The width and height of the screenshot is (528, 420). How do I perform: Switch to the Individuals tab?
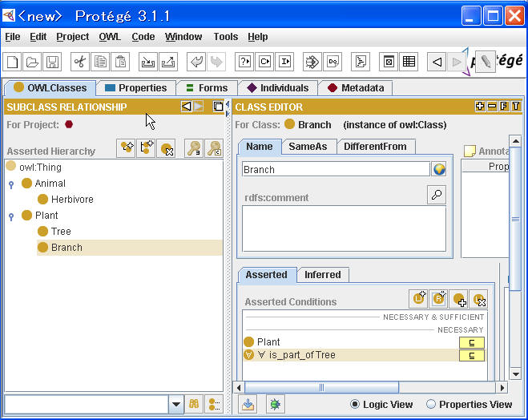pyautogui.click(x=277, y=88)
